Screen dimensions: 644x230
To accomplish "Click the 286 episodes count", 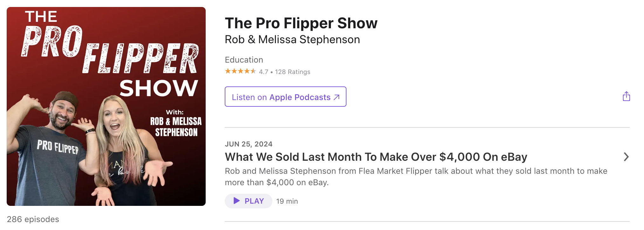I will pos(33,219).
